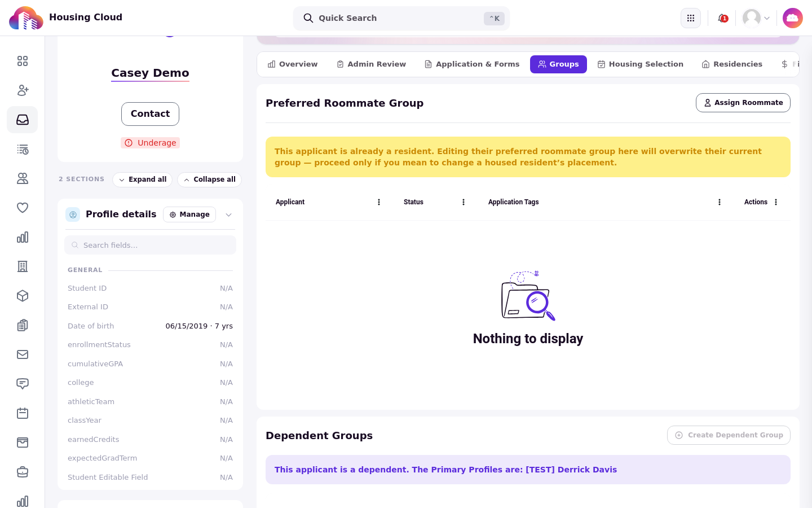Go to the Residencies tab
The image size is (812, 508).
(732, 64)
